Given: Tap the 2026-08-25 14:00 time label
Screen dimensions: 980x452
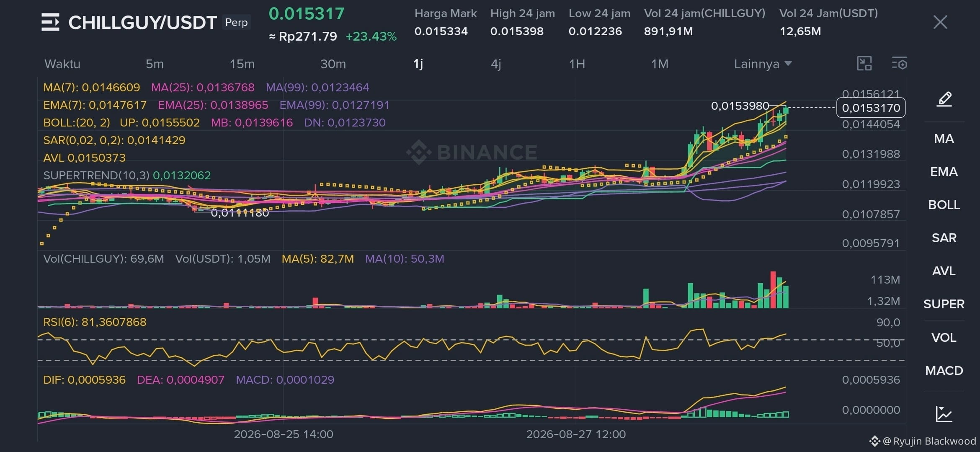Looking at the screenshot, I should click(284, 434).
